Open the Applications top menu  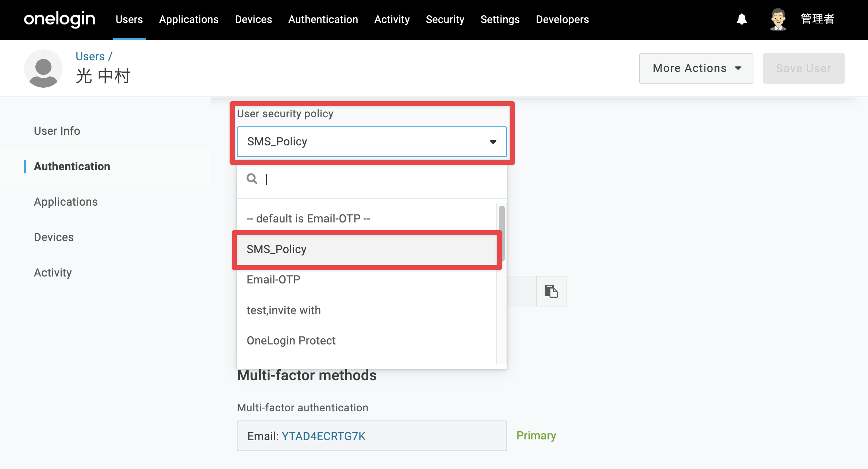coord(189,19)
